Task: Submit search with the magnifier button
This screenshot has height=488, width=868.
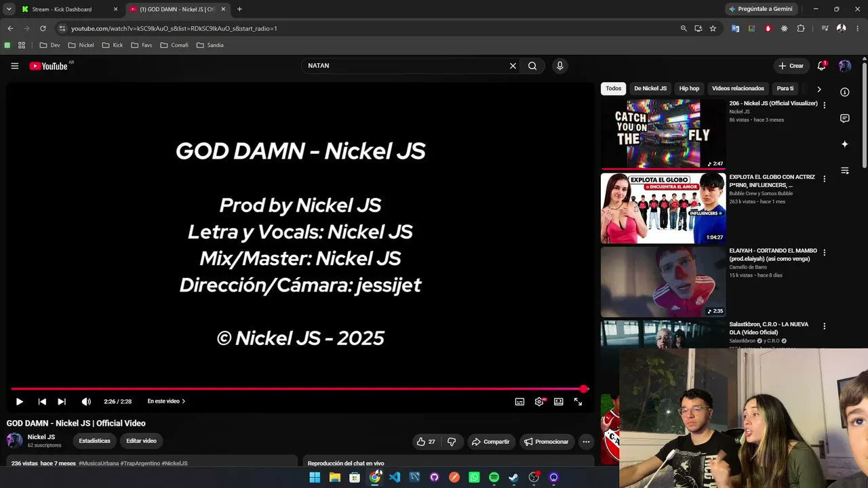Action: pyautogui.click(x=532, y=66)
